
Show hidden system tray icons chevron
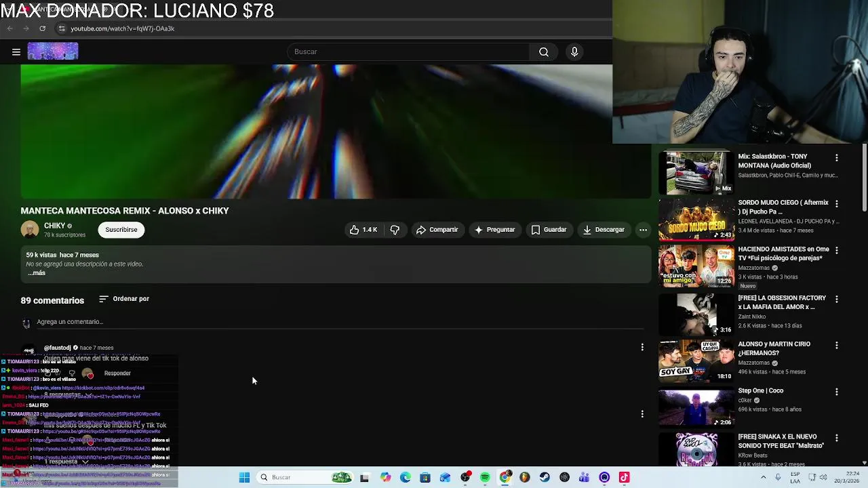(763, 477)
